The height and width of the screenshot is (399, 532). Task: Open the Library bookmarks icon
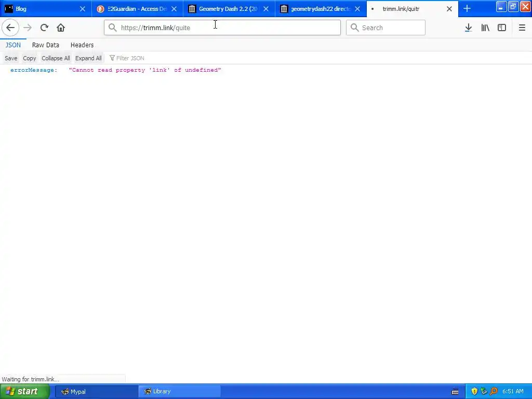coord(485,28)
